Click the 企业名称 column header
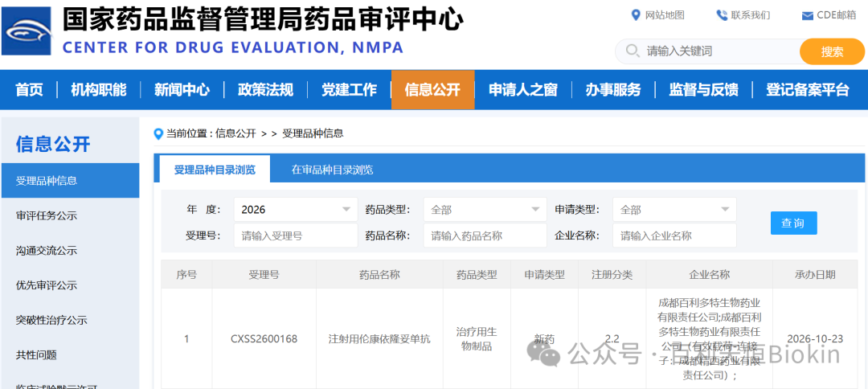 click(709, 274)
